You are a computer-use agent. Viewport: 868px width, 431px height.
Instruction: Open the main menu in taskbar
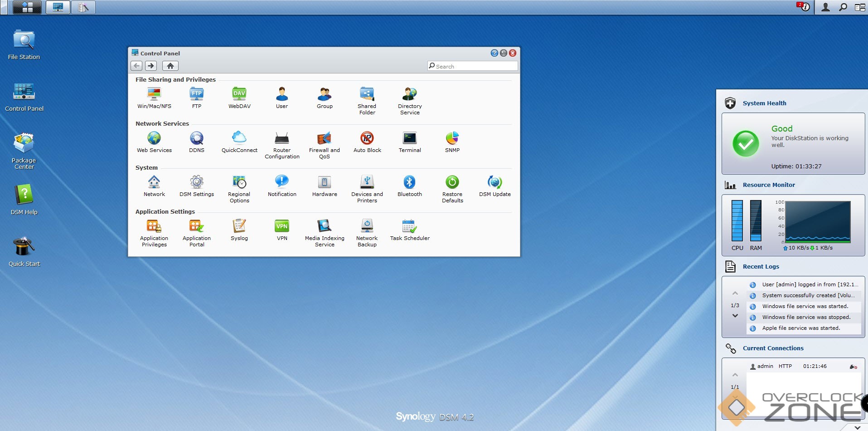tap(27, 7)
